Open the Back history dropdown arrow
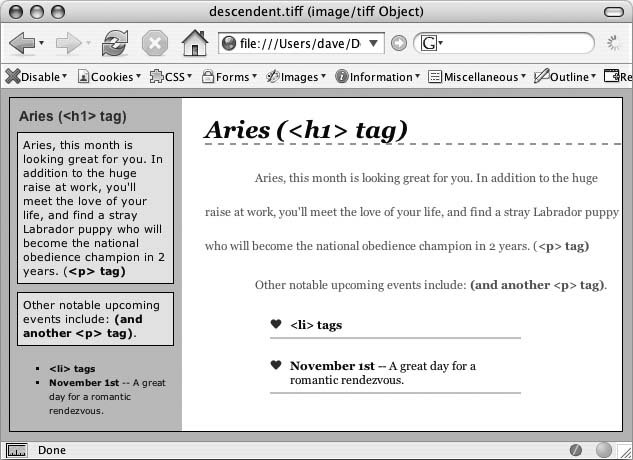 [41, 43]
